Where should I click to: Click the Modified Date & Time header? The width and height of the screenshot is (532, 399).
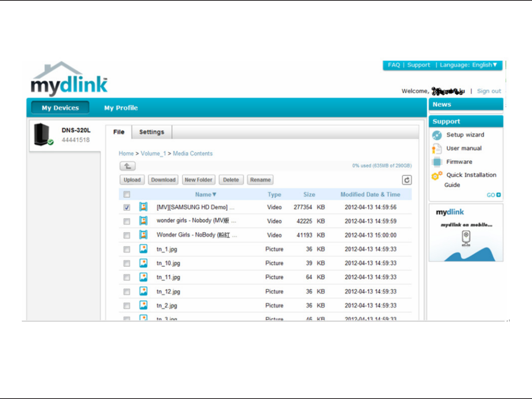pyautogui.click(x=370, y=195)
